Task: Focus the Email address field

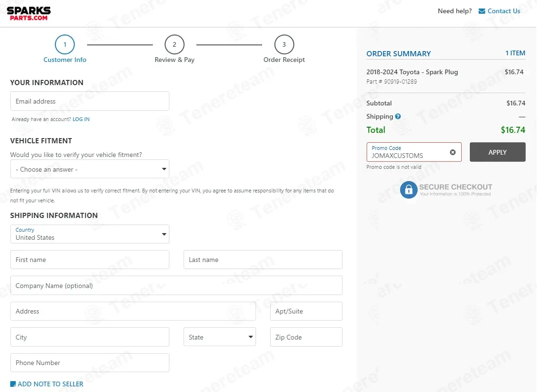Action: tap(90, 101)
